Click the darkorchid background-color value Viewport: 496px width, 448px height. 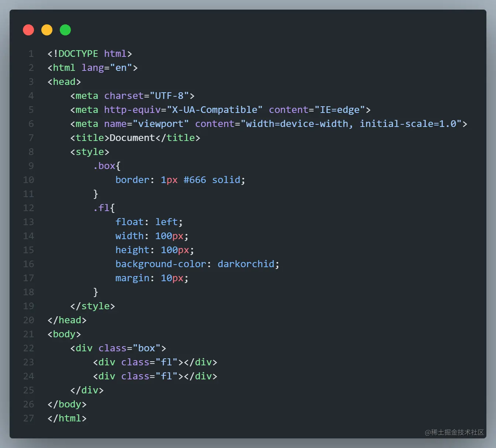(246, 264)
